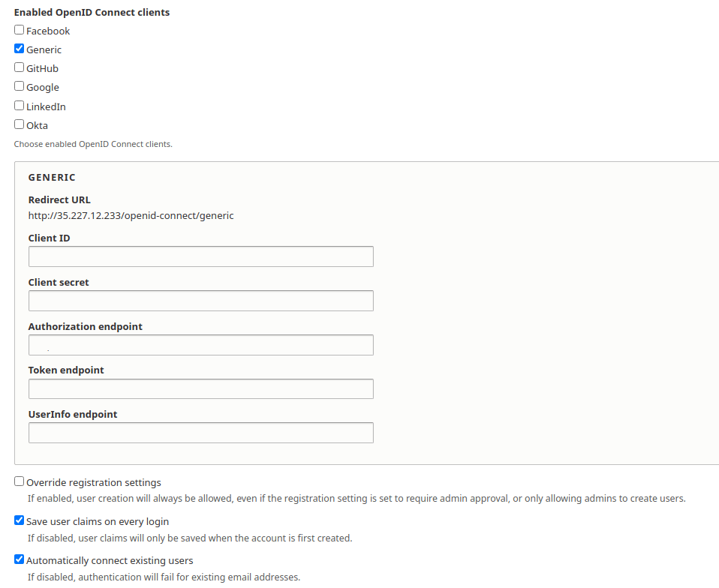Check Override registration settings
The image size is (719, 588).
tap(19, 481)
